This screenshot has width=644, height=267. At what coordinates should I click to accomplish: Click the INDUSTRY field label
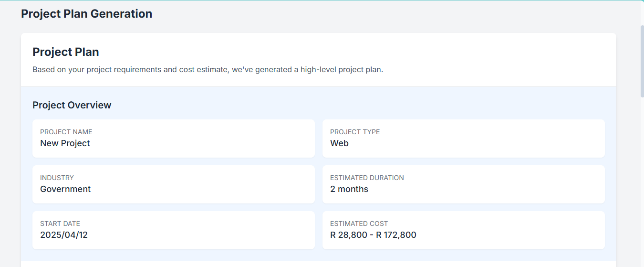click(57, 178)
